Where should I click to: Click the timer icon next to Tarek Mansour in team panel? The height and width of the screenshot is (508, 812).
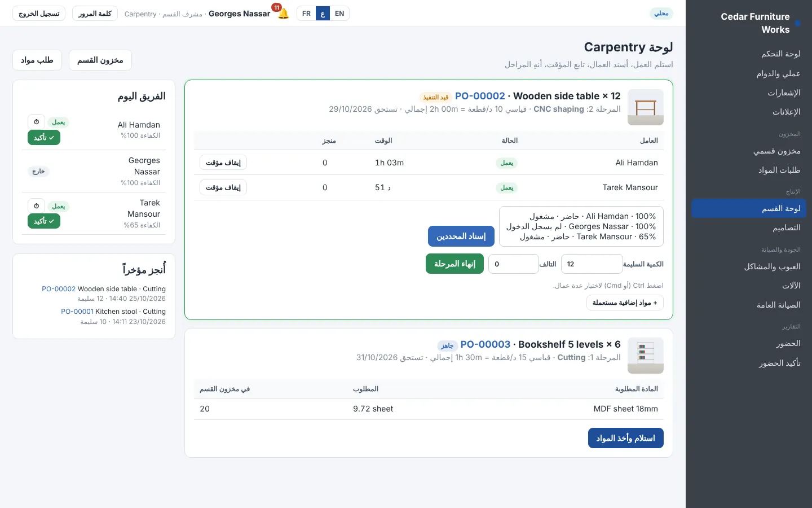37,206
